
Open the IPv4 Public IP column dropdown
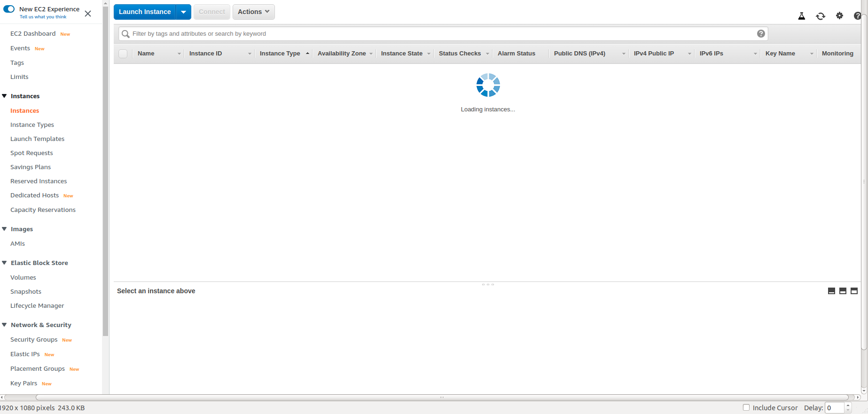tap(689, 54)
